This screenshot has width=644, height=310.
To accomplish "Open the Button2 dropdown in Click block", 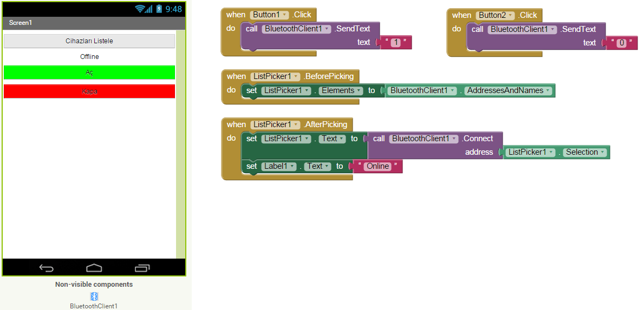I will [511, 15].
